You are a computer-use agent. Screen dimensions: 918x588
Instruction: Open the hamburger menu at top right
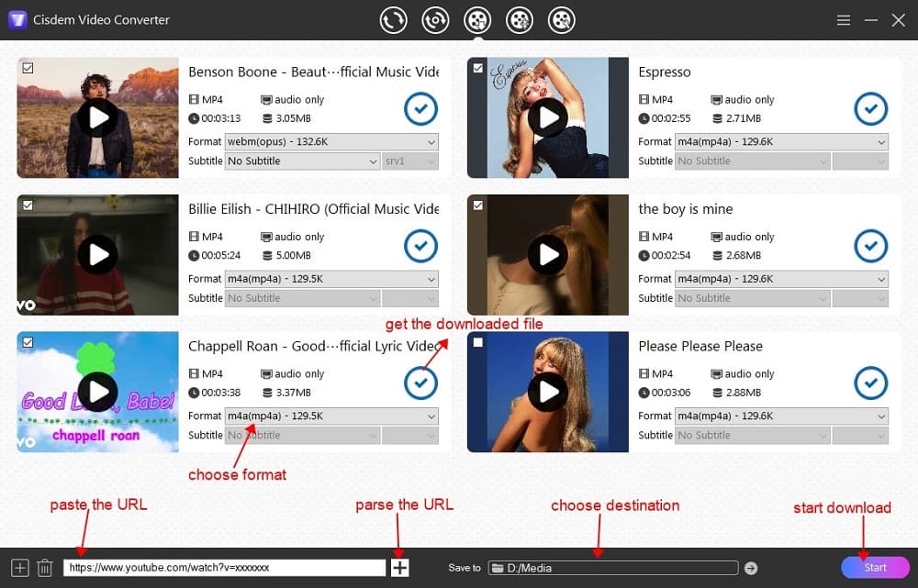[844, 18]
